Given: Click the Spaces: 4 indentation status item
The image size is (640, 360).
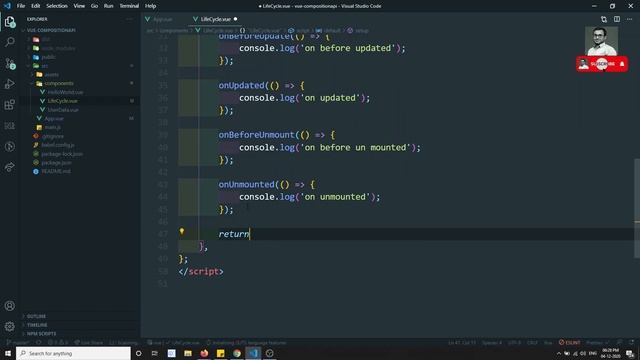Looking at the screenshot, I should (492, 342).
